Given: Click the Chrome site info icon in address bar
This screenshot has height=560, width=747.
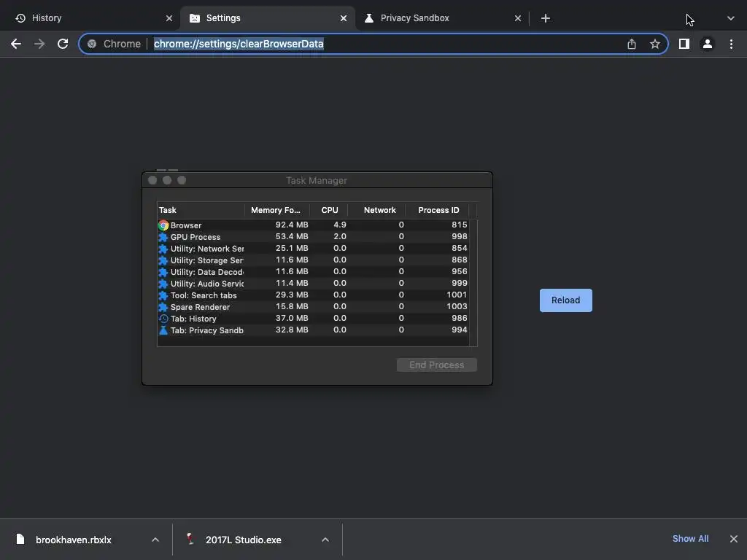Looking at the screenshot, I should pyautogui.click(x=92, y=44).
